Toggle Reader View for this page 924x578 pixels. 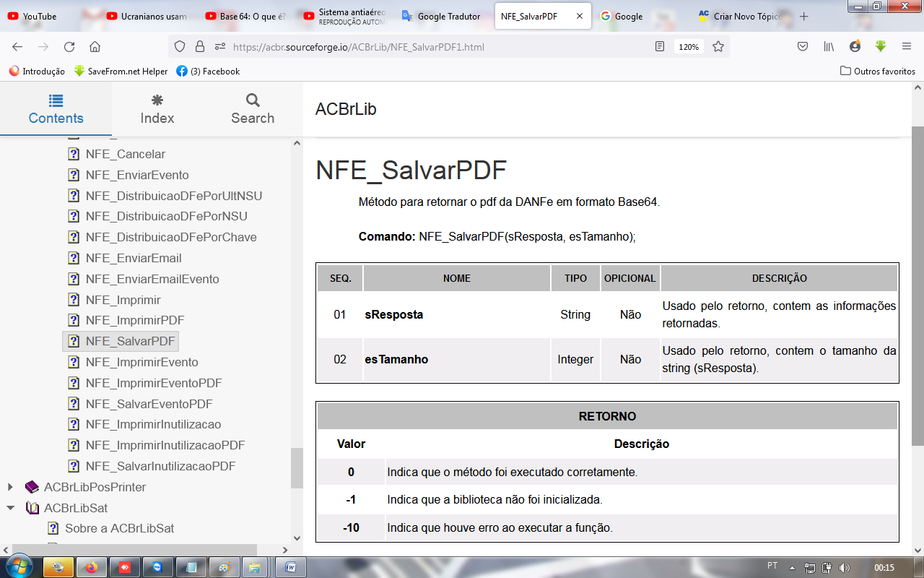tap(660, 47)
